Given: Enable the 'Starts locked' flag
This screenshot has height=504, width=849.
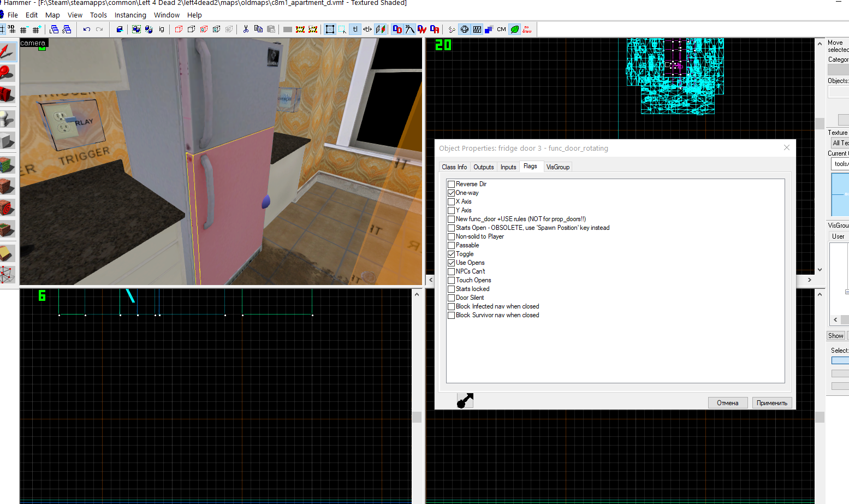Looking at the screenshot, I should pos(451,288).
